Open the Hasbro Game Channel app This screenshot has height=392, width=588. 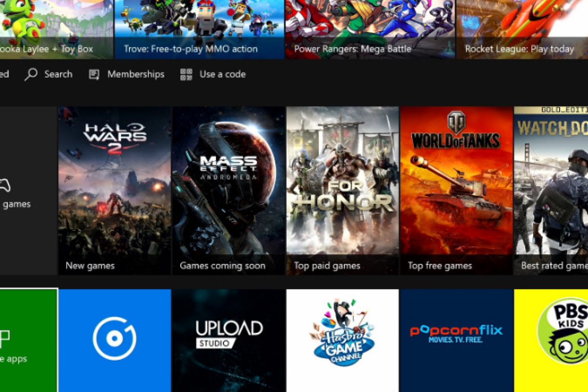pos(343,339)
